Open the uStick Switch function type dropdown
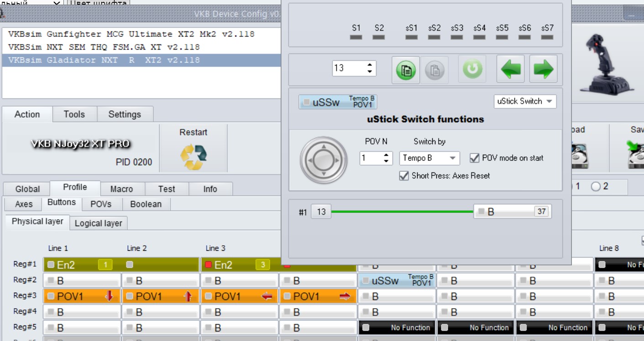 (525, 101)
